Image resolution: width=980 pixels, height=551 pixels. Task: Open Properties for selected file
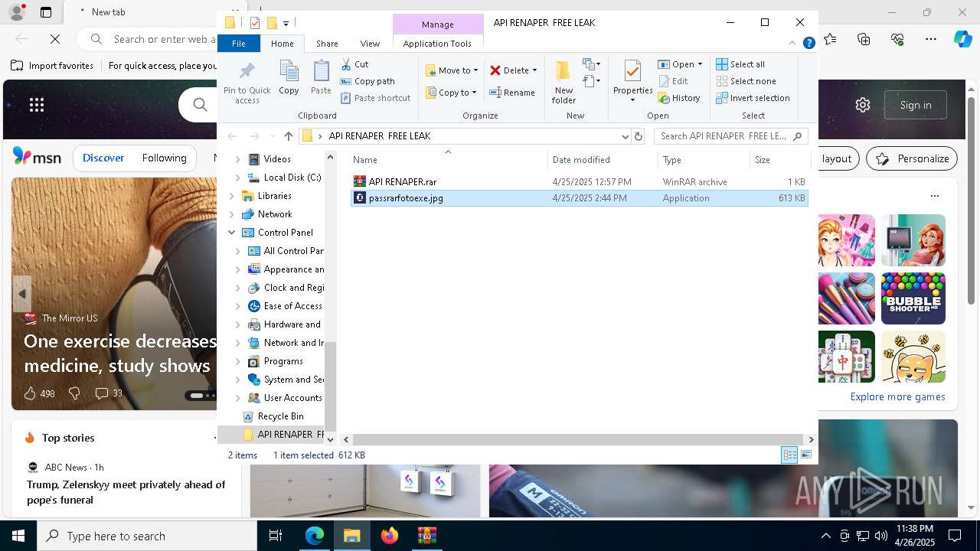632,81
